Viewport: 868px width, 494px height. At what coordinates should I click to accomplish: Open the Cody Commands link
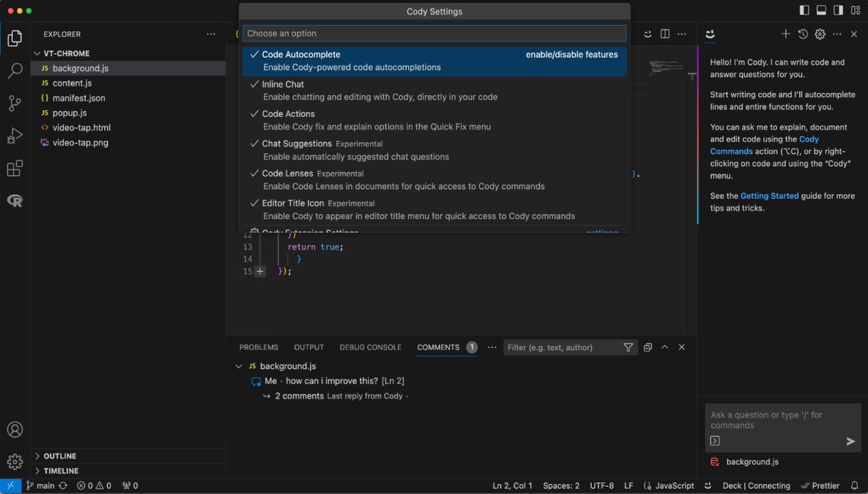765,145
